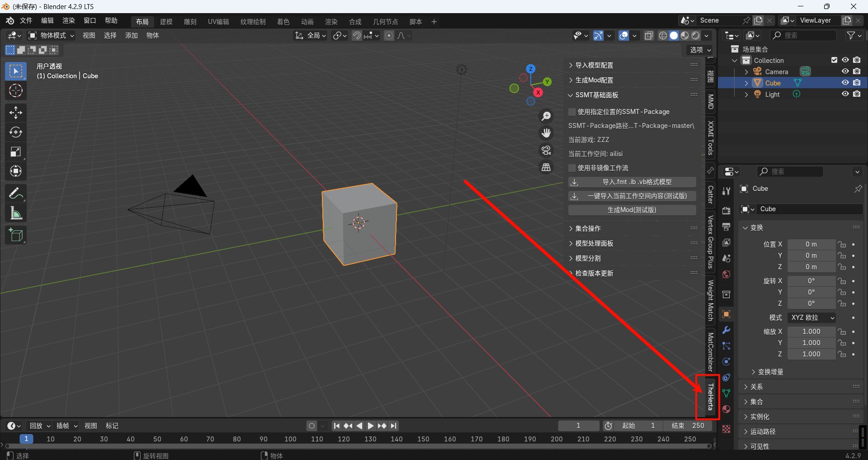Viewport: 868px width, 460px height.
Task: Switch to 建模 workspace tab
Action: [x=166, y=22]
